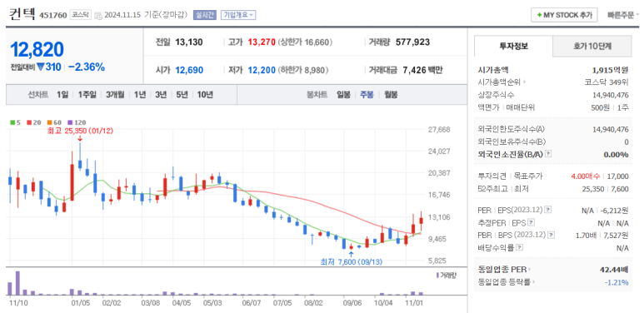
Task: Click the 코스닥 349위 rank value
Action: tap(607, 82)
